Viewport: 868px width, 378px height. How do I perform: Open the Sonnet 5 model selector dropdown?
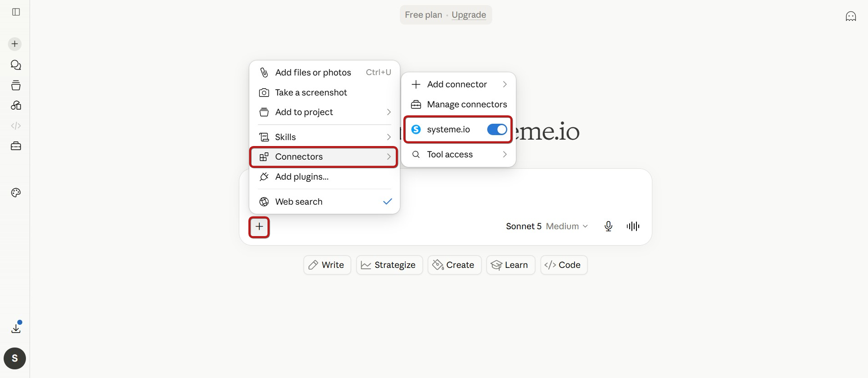tap(547, 226)
